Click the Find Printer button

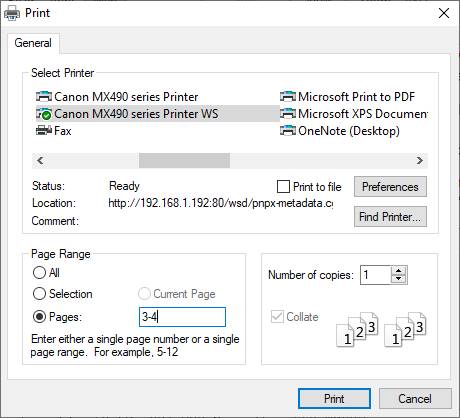coord(390,217)
